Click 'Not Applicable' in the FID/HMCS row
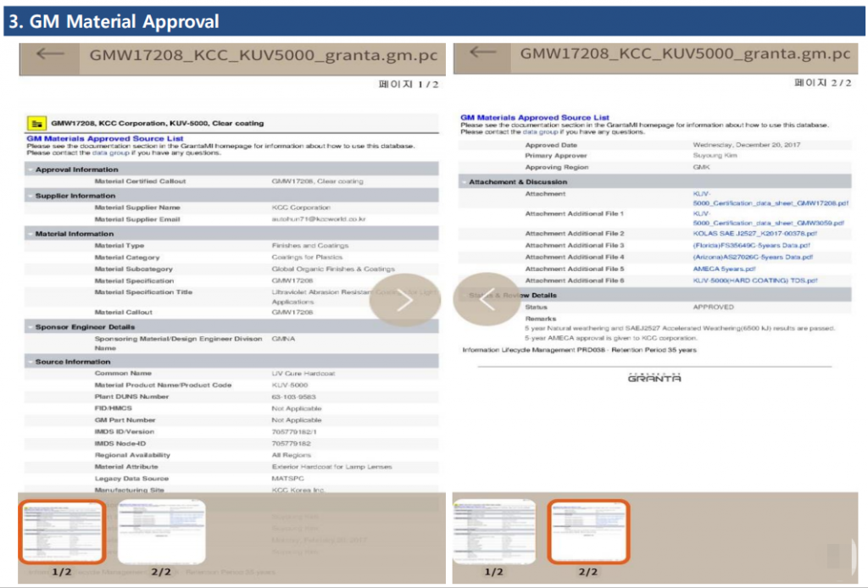This screenshot has width=868, height=588. (296, 408)
